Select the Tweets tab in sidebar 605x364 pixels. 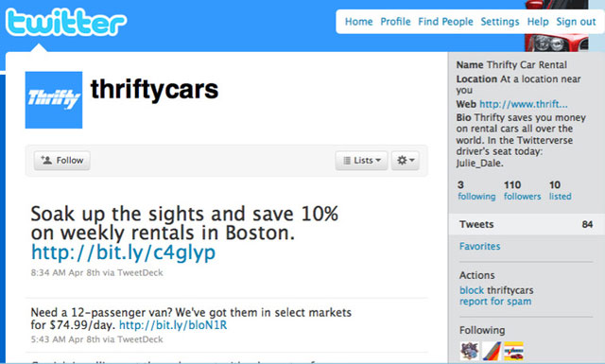[x=527, y=224]
